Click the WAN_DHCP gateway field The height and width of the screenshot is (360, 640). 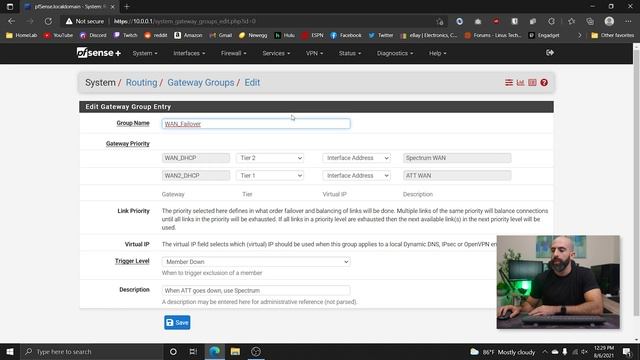point(196,158)
